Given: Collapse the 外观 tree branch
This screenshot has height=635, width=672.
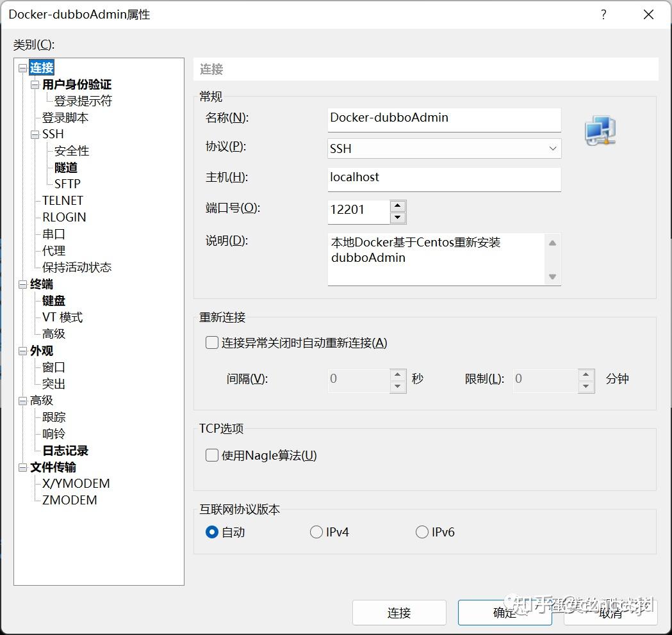Looking at the screenshot, I should (22, 351).
